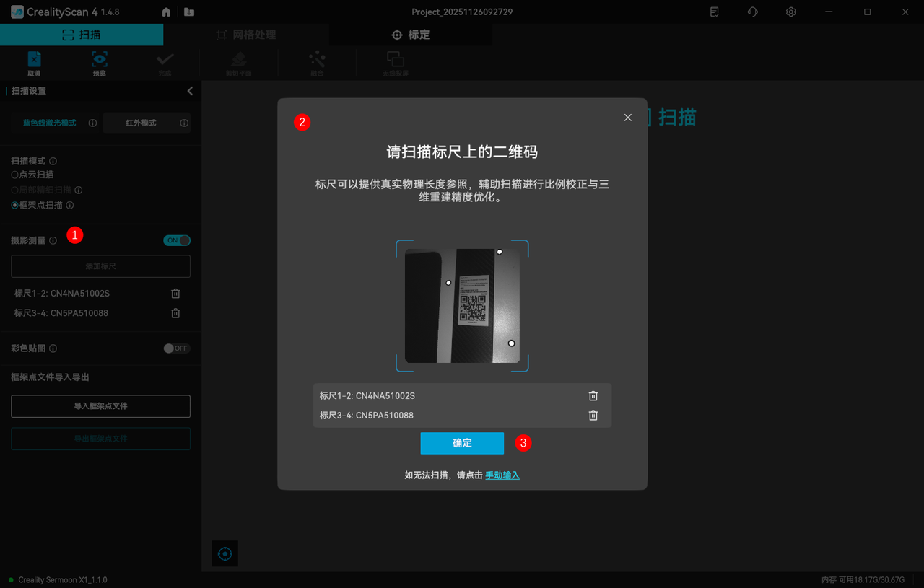Delete 标尺1-2 in the dialog list

[593, 396]
